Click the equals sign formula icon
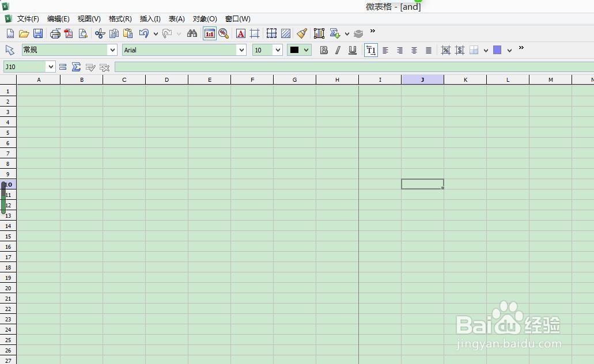Viewport: 594px width, 364px height. click(63, 67)
